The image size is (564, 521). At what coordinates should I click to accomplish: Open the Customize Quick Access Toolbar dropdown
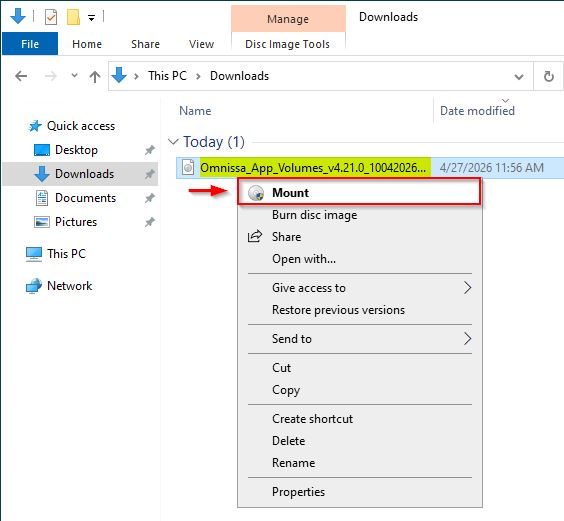(x=92, y=17)
